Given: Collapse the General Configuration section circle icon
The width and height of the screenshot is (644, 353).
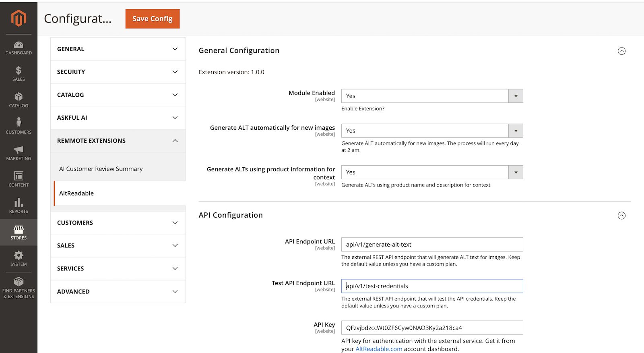Looking at the screenshot, I should point(621,51).
